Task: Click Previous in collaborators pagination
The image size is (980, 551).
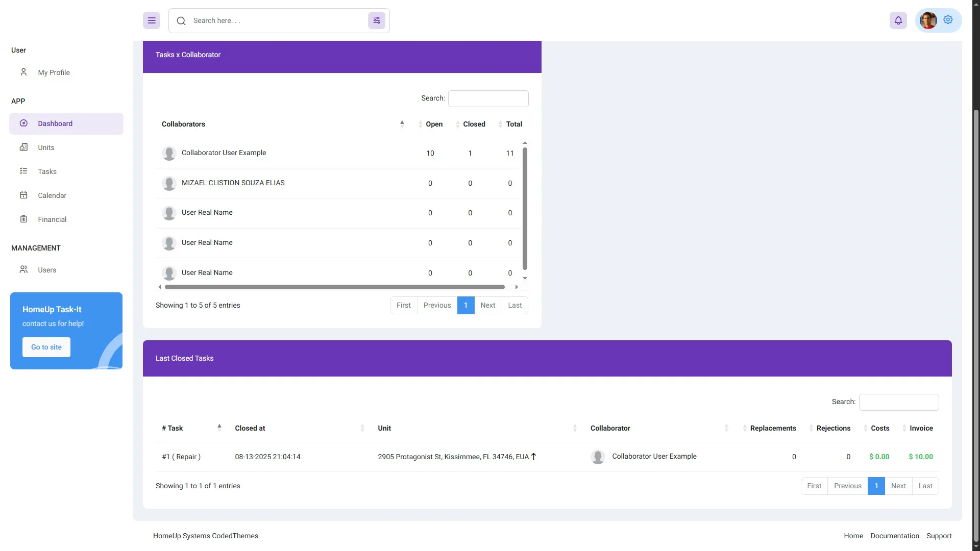Action: [437, 305]
